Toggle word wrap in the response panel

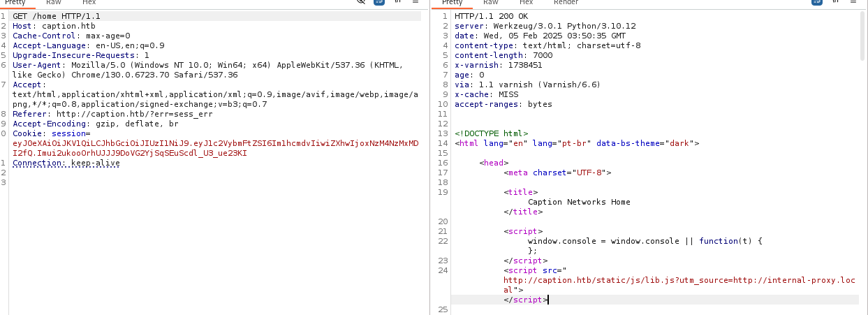point(816,2)
